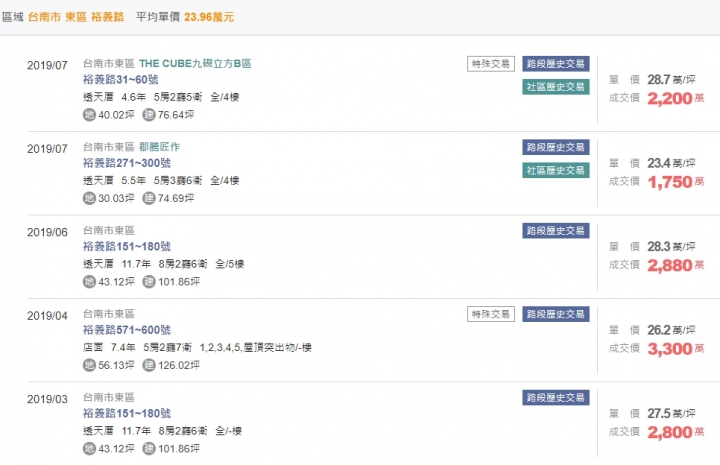
Task: Click the 地 land icon beside 40.02坪
Action: coord(89,115)
